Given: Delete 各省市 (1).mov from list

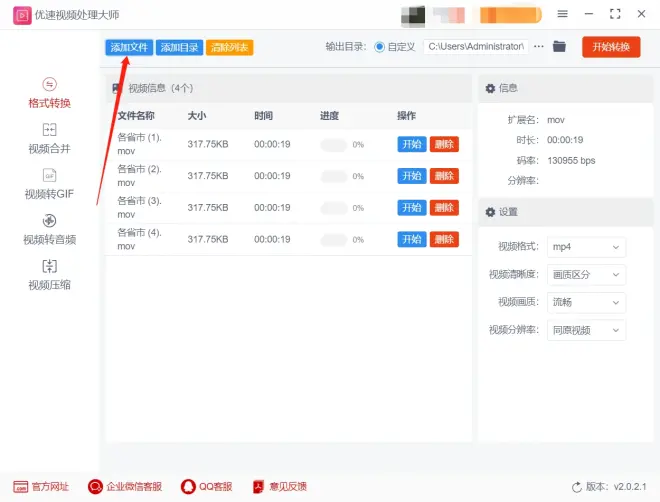Looking at the screenshot, I should 444,144.
